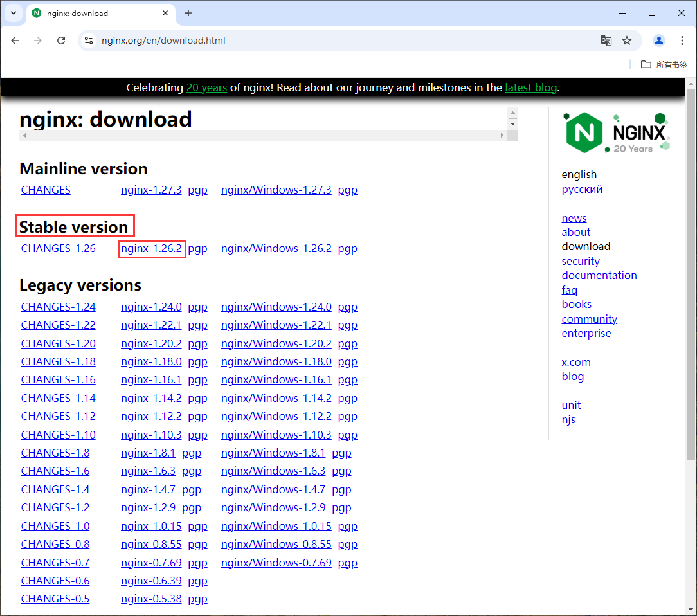Open the x.com sidebar link

(576, 362)
